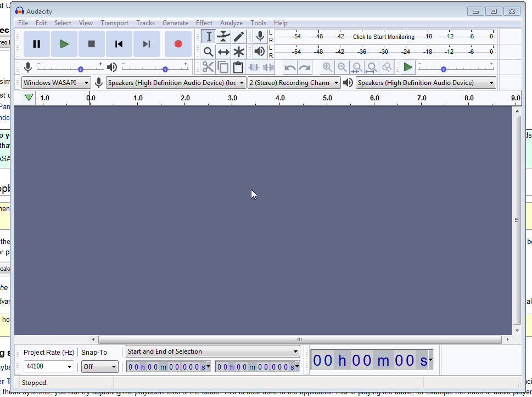The image size is (532, 397).
Task: Open the File menu
Action: [x=23, y=23]
